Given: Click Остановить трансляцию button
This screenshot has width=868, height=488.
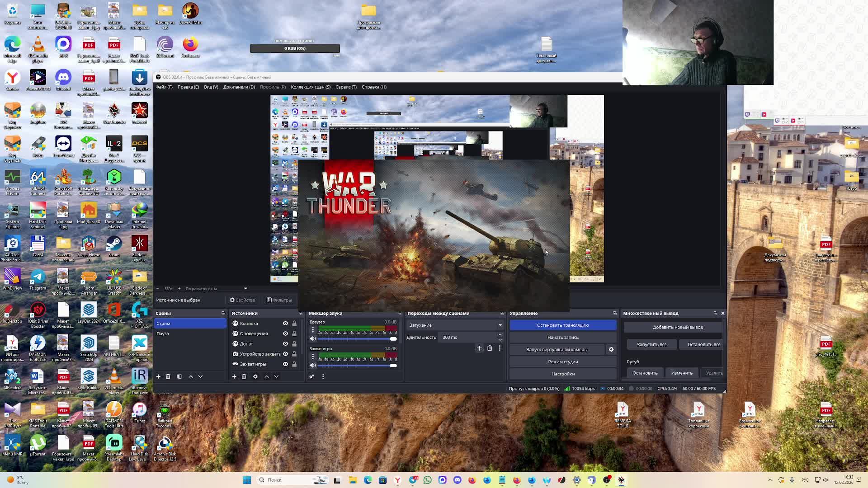Looking at the screenshot, I should click(x=563, y=325).
